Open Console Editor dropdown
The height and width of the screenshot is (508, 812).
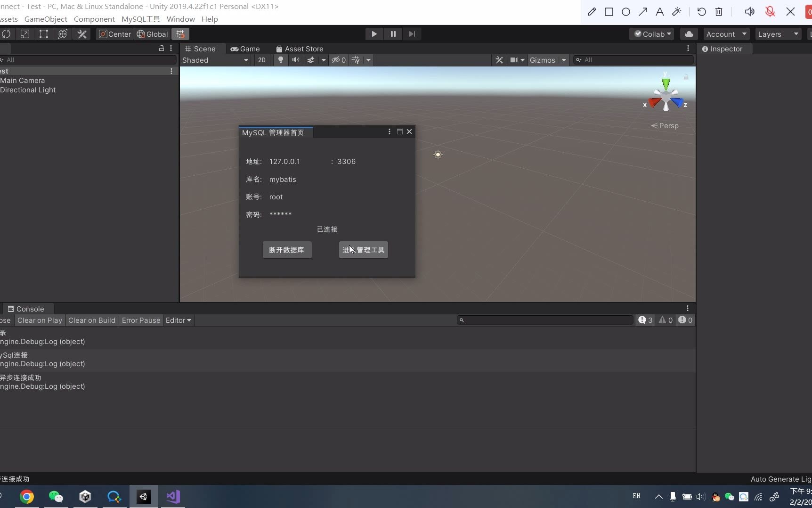(x=179, y=320)
